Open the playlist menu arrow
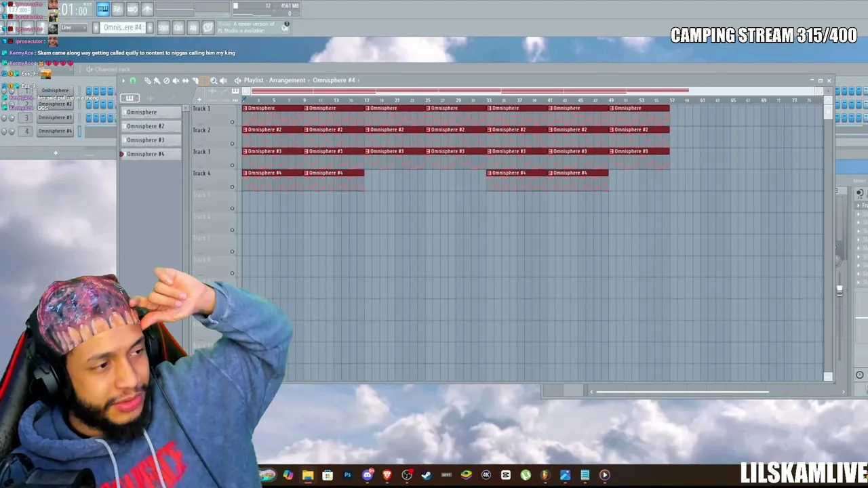Screen dimensions: 868x488 click(x=123, y=81)
